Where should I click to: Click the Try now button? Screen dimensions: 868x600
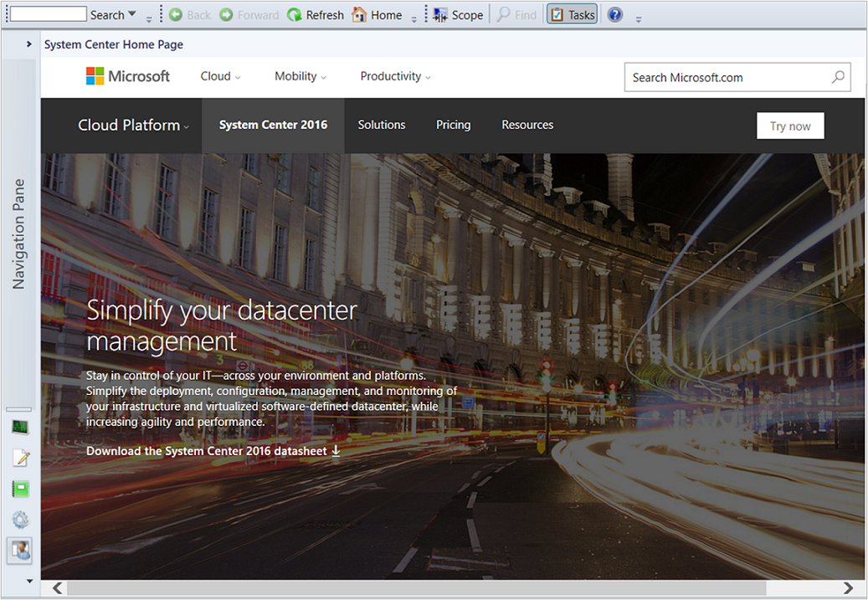tap(790, 126)
